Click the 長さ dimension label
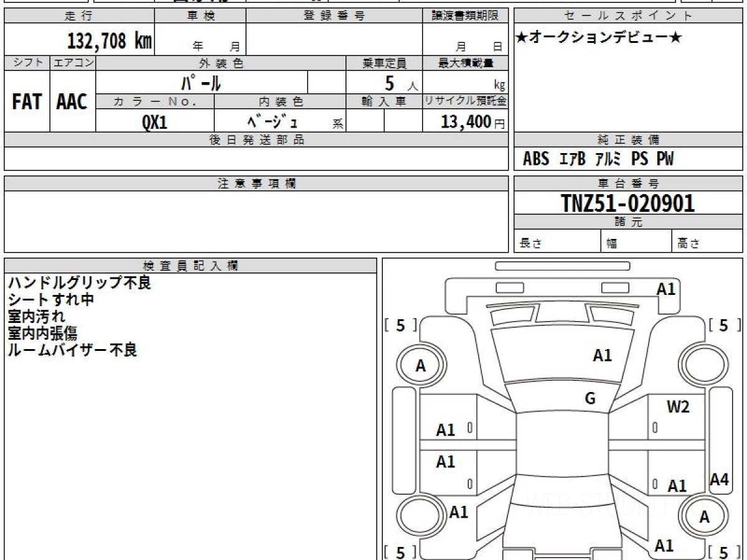This screenshot has width=747, height=560. pos(532,244)
